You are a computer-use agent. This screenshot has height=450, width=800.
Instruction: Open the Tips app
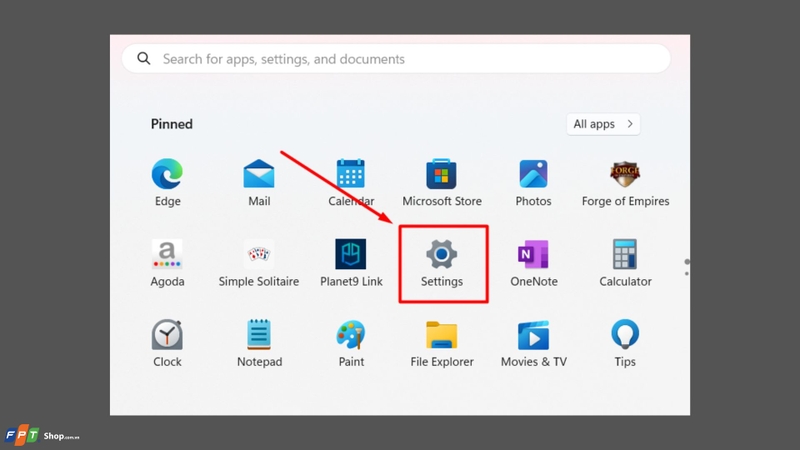pos(625,334)
